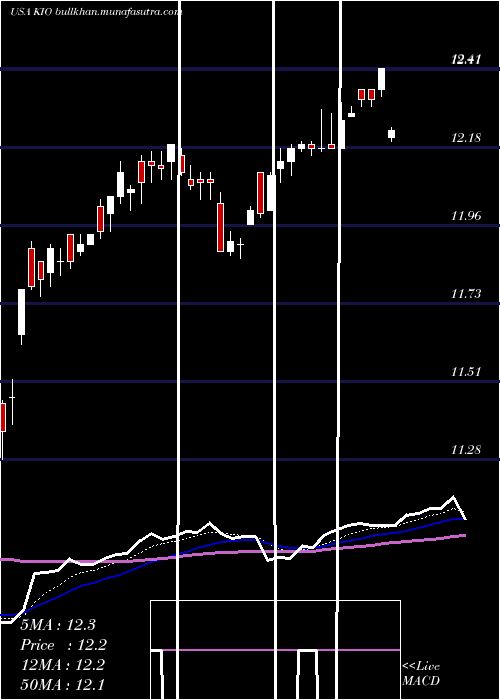Click the 12MA : 12.2 legend text

(63, 664)
